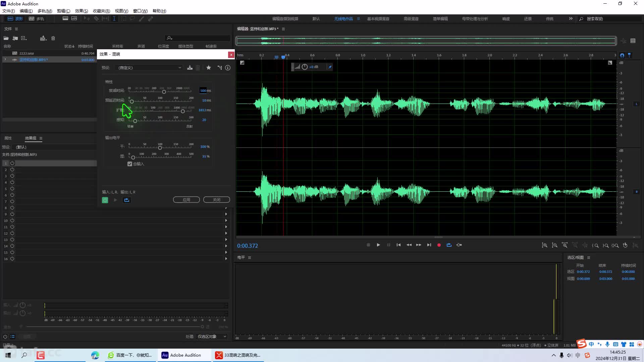Toggle power for effects rack slot 10

(x=12, y=221)
